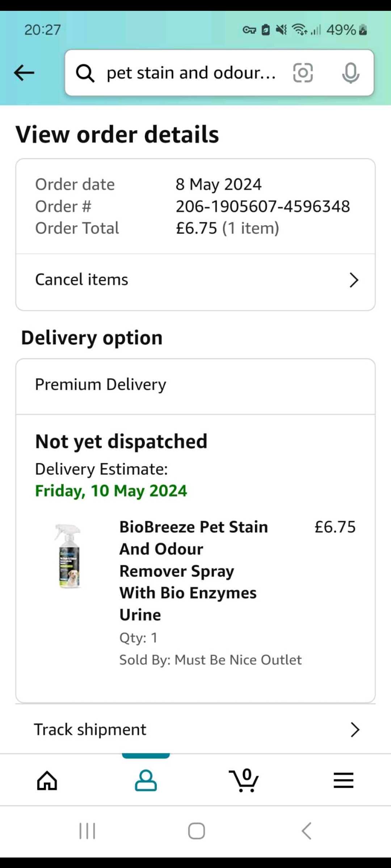This screenshot has height=868, width=391.
Task: Tap the back arrow beside search bar
Action: 24,73
